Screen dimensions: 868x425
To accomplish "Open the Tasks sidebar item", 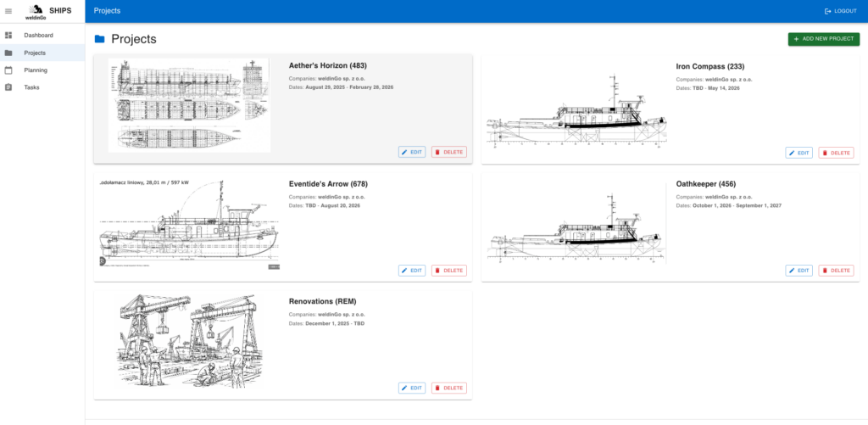I will [x=31, y=87].
